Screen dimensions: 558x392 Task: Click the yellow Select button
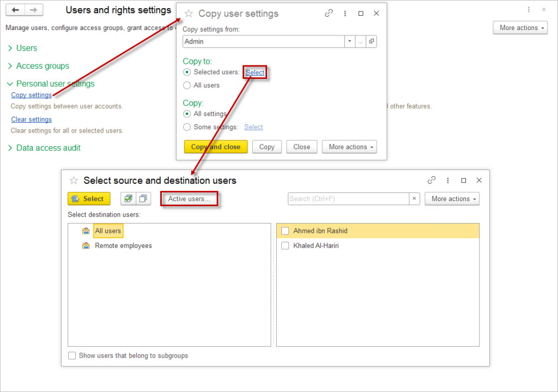pyautogui.click(x=89, y=198)
